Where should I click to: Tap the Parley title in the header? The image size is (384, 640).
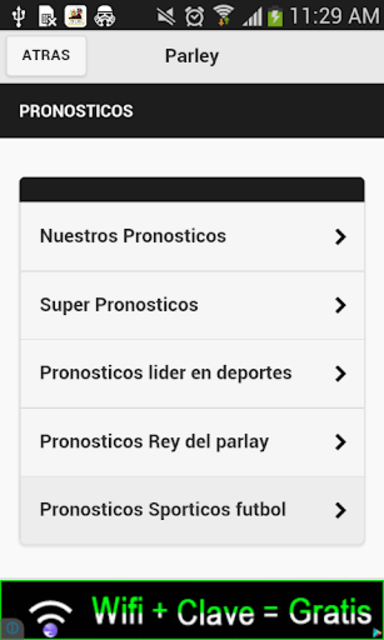click(x=192, y=56)
